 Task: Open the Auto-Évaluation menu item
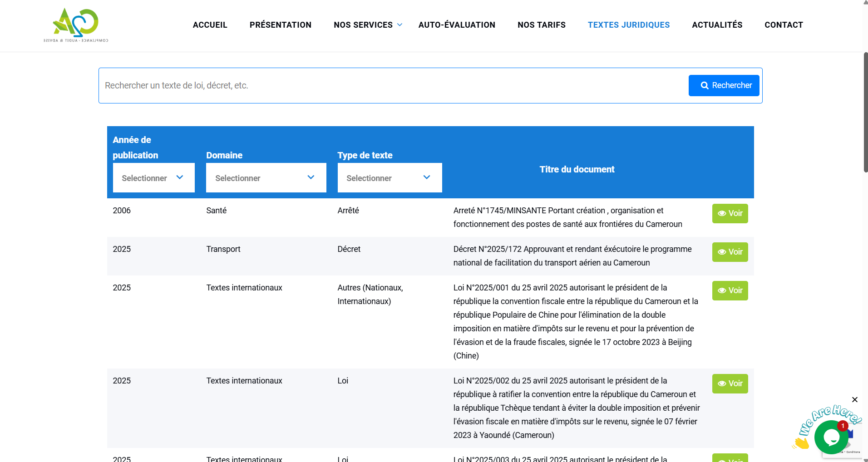click(457, 25)
